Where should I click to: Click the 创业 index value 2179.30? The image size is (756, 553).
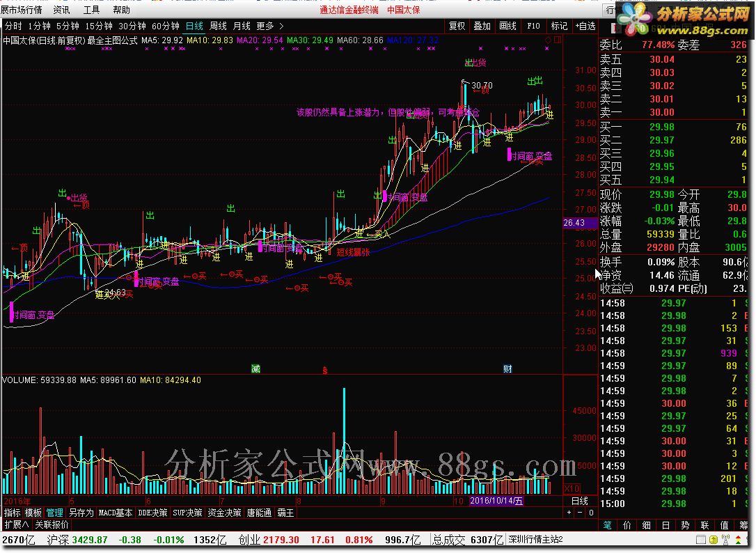pos(281,540)
